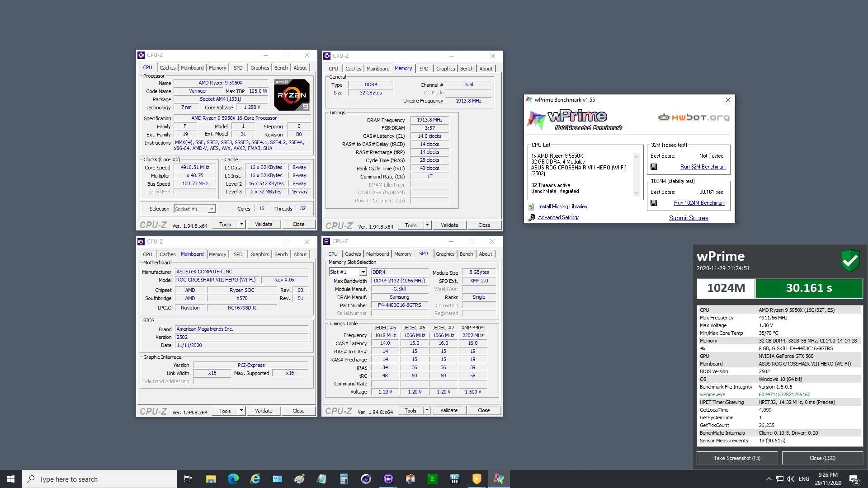The height and width of the screenshot is (488, 868).
Task: Click Validate in the CPU tab window
Action: [264, 224]
